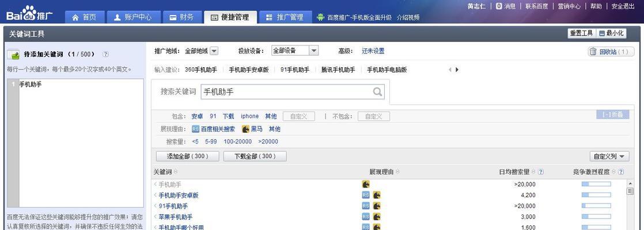The image size is (644, 230).
Task: Click the 待添加关键词 notepad icon
Action: 13,54
